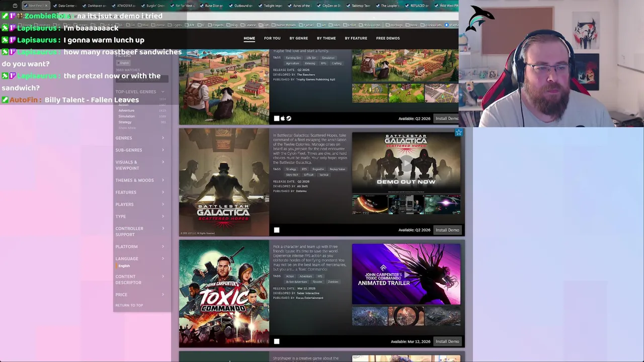
Task: Click the Strategy tag on Battlestar Galactica
Action: [x=291, y=169]
